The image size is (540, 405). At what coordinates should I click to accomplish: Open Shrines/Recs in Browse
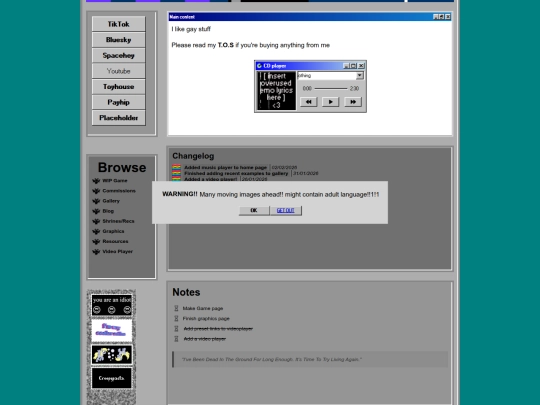click(118, 221)
